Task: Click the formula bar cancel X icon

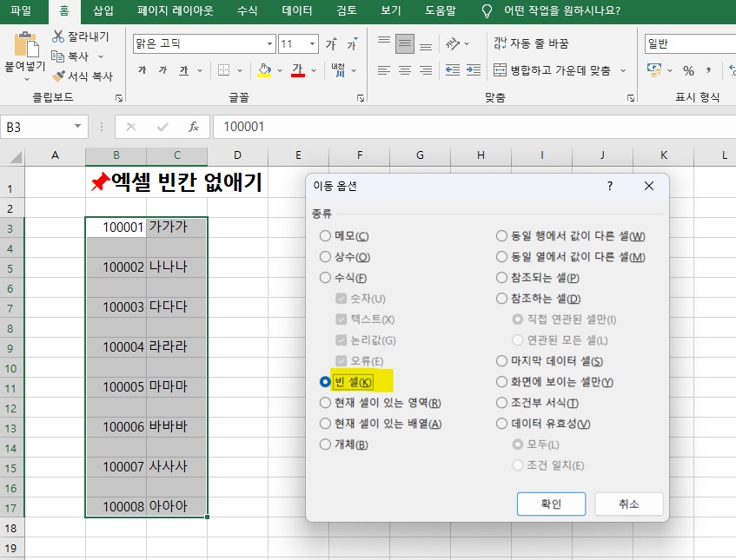Action: pos(131,127)
